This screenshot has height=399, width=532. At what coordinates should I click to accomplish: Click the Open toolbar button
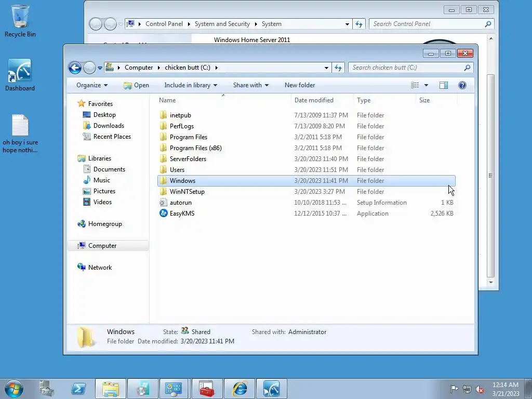[137, 85]
